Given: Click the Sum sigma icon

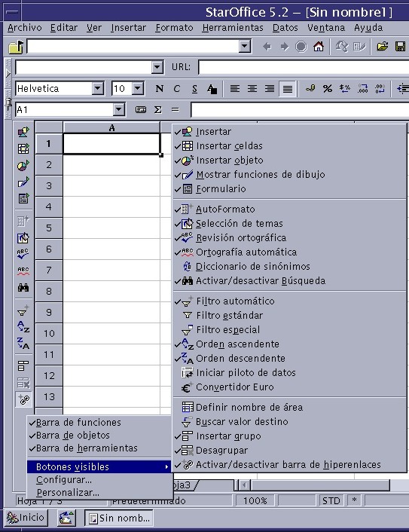Looking at the screenshot, I should tap(157, 109).
